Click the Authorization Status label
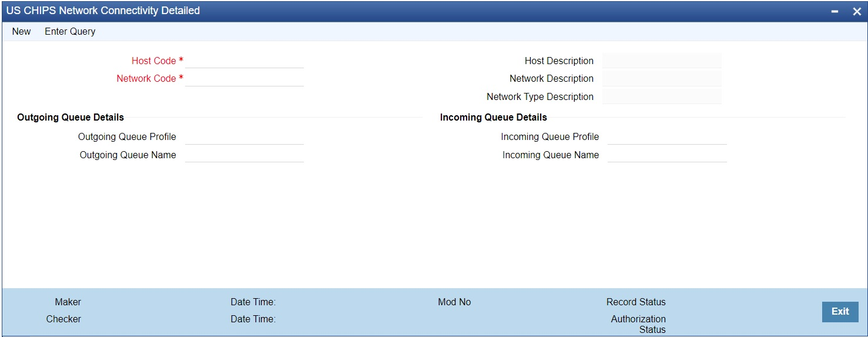The height and width of the screenshot is (337, 868). point(638,324)
